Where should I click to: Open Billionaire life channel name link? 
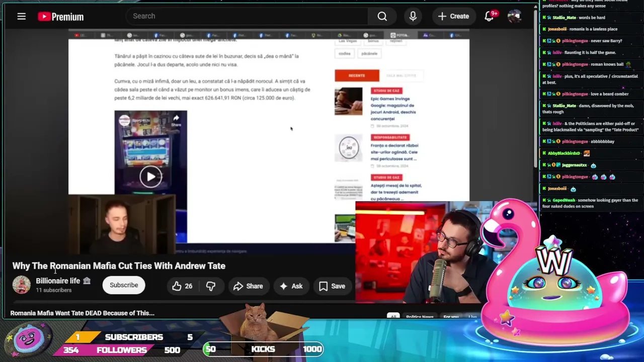coord(58,281)
